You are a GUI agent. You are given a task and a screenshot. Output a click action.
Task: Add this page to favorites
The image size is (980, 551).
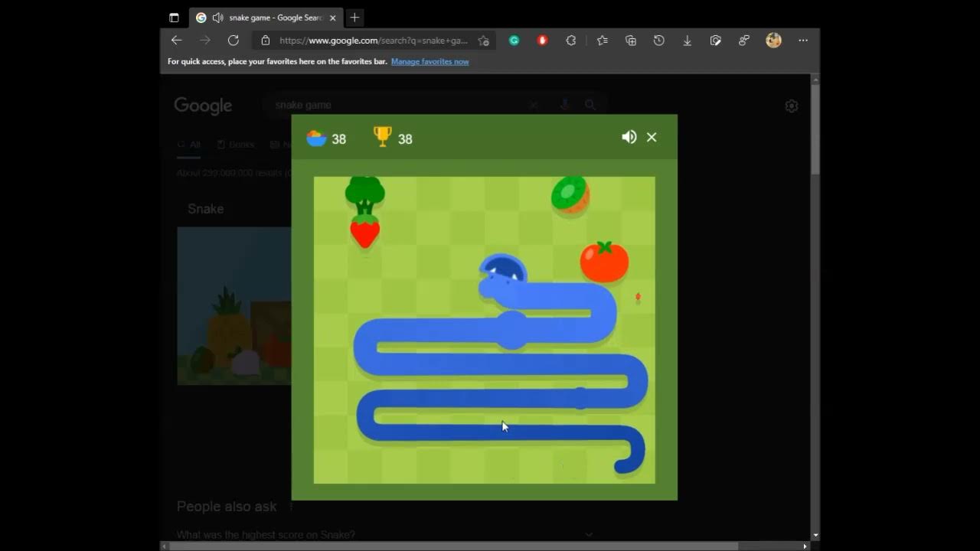pyautogui.click(x=483, y=41)
